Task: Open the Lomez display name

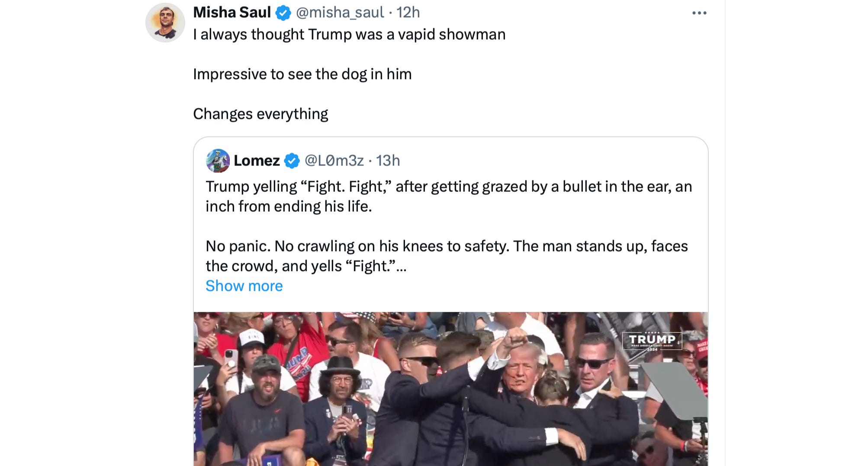Action: [257, 161]
